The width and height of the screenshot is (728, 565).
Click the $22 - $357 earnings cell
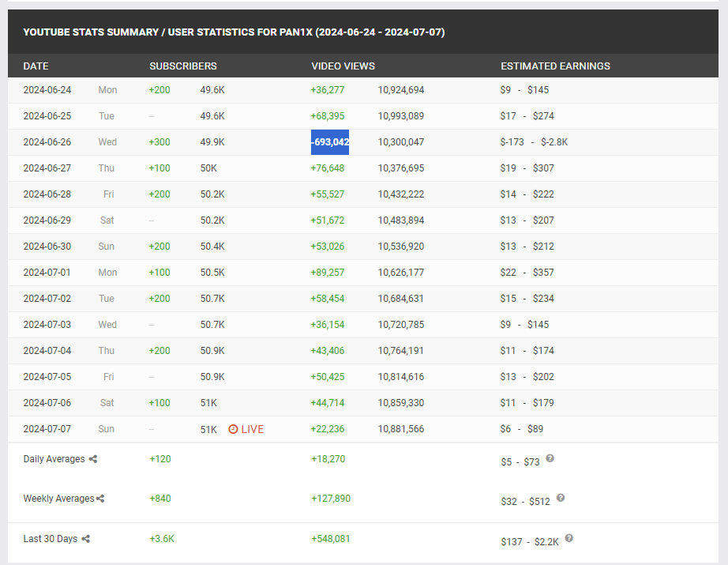coord(527,273)
